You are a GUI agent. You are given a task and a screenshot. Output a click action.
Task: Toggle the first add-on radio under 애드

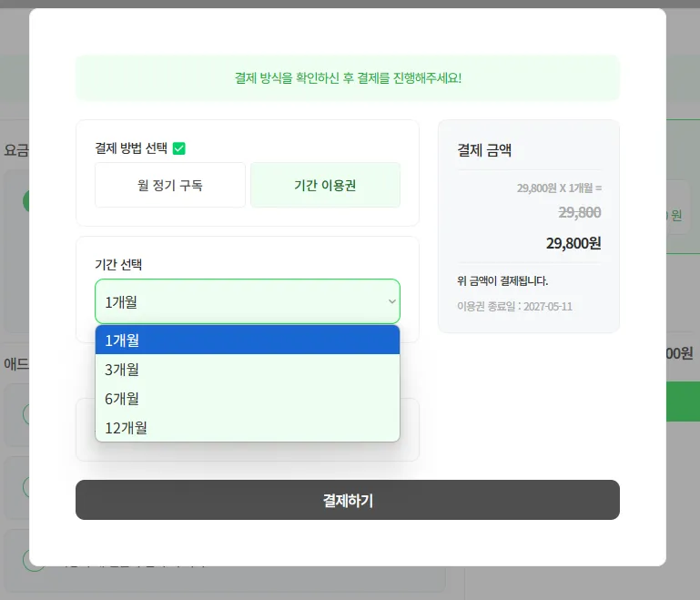25,414
